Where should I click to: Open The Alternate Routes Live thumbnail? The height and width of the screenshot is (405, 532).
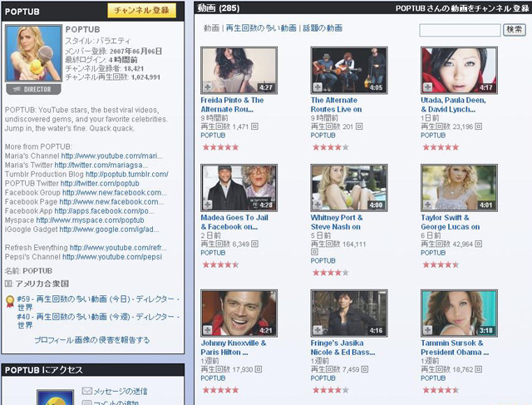[x=349, y=71]
